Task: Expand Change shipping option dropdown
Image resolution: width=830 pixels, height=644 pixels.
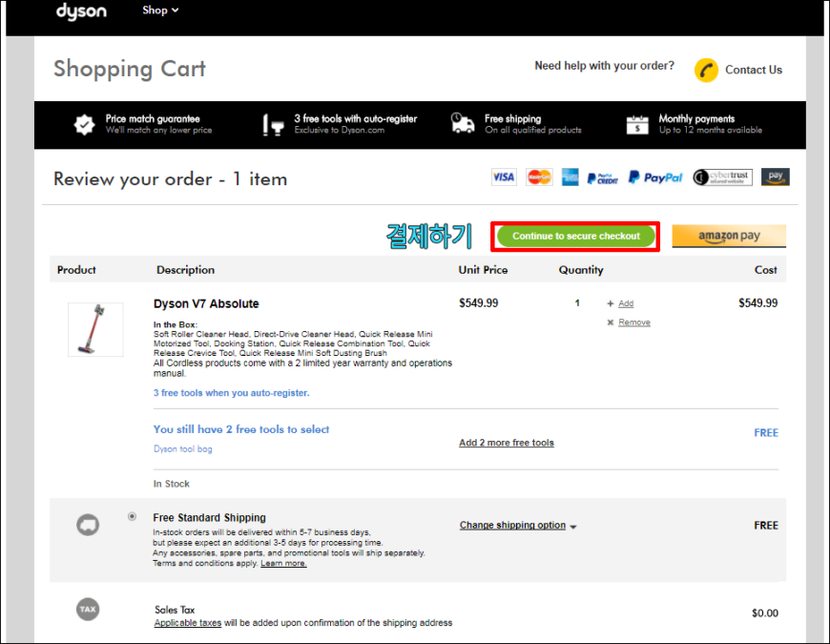Action: (518, 525)
